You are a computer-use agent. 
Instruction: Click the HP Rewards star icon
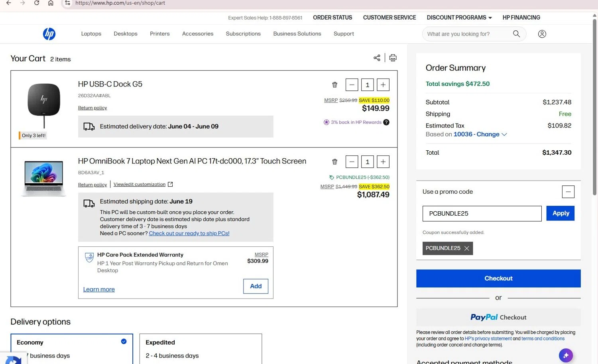click(326, 122)
